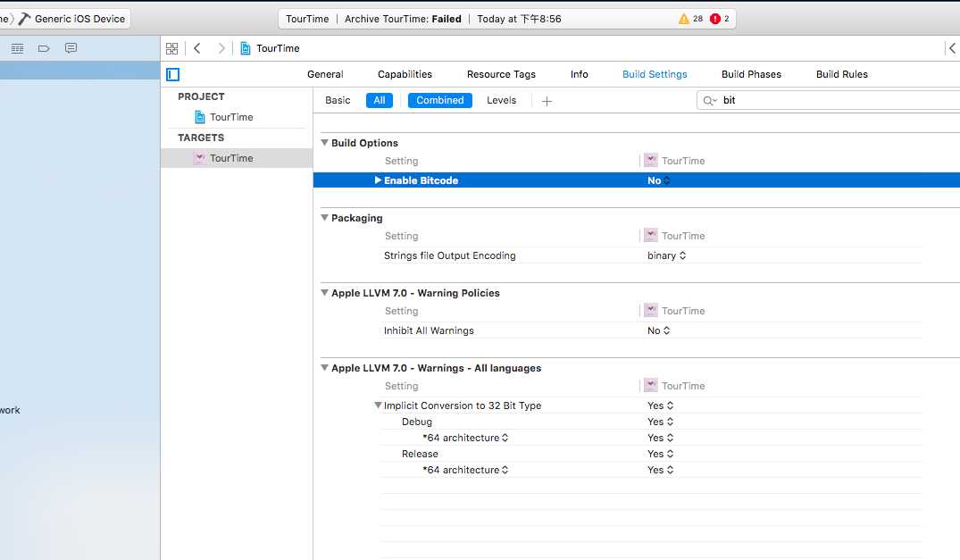
Task: Expand the Enable Bitcode setting row
Action: [x=378, y=180]
